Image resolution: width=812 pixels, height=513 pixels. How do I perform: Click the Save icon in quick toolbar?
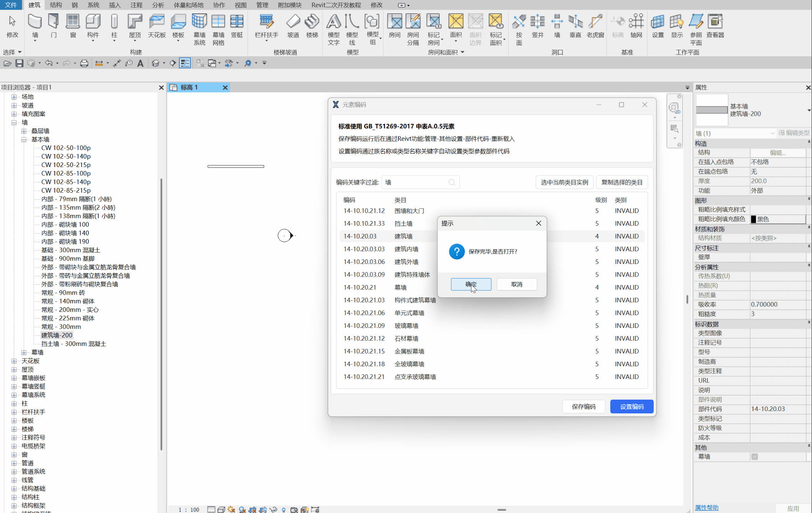19,63
